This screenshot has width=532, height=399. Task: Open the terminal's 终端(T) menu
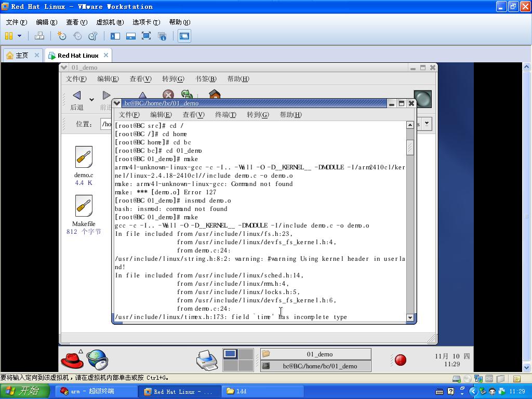[225, 115]
